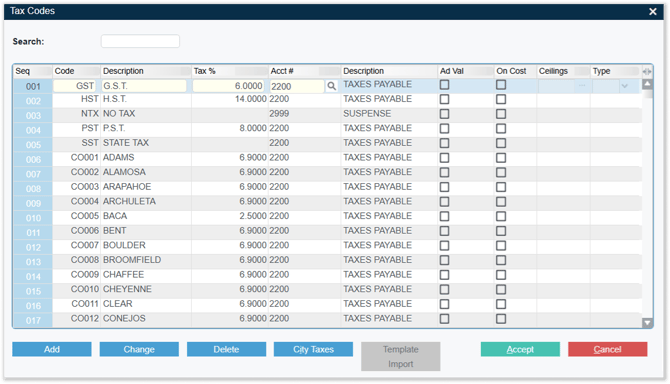The width and height of the screenshot is (670, 384).
Task: Click the Cancel button
Action: (x=607, y=349)
